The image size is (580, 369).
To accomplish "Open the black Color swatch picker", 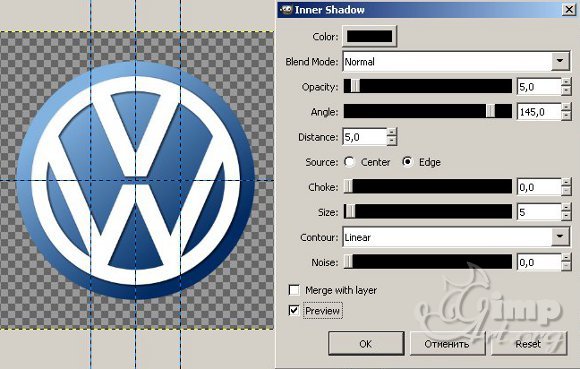I will (x=370, y=36).
